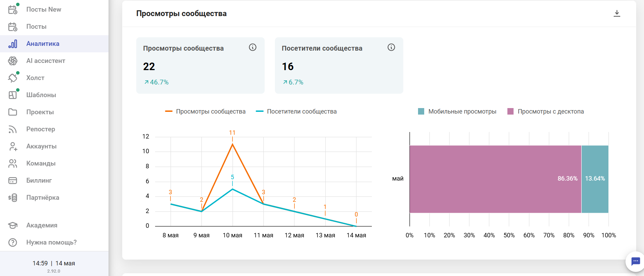644x276 pixels.
Task: Click the 13.64% mobile bar segment
Action: coord(595,179)
